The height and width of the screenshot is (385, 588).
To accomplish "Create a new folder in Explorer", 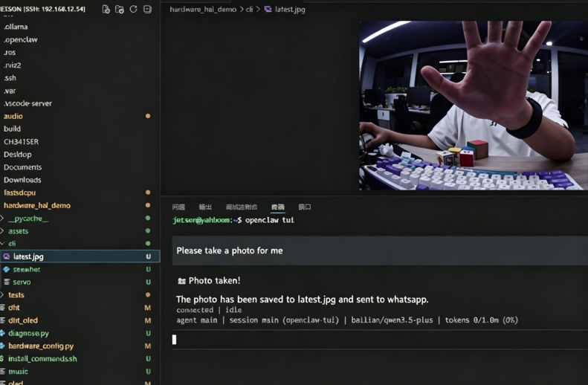I will 120,10.
